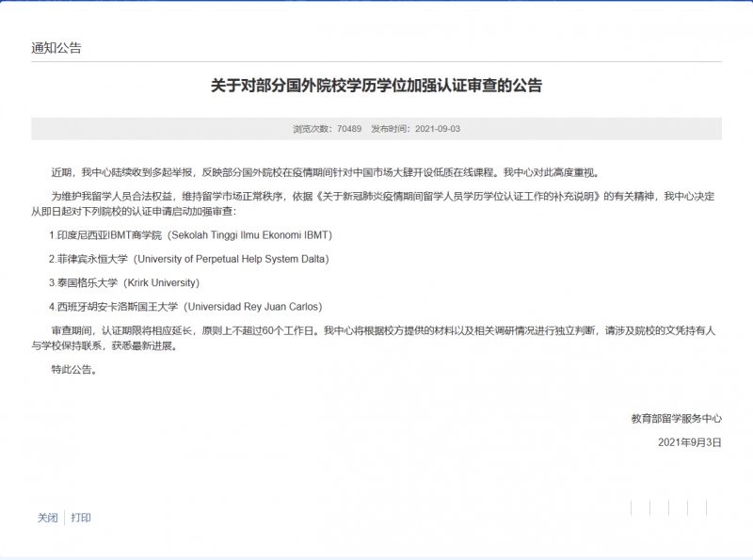Click the 关闭 link
This screenshot has height=560, width=753.
pyautogui.click(x=48, y=518)
